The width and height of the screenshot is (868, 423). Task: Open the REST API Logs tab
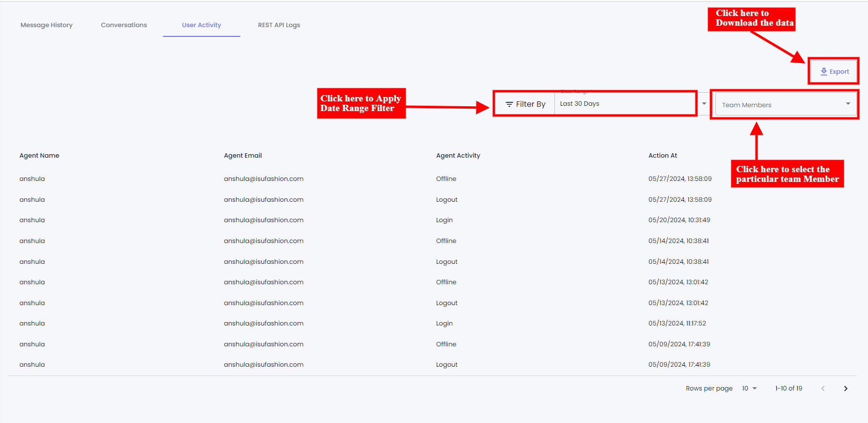point(279,25)
